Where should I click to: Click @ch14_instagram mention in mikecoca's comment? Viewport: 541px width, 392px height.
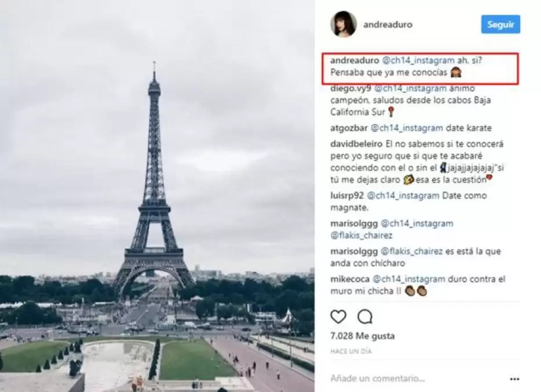(409, 279)
